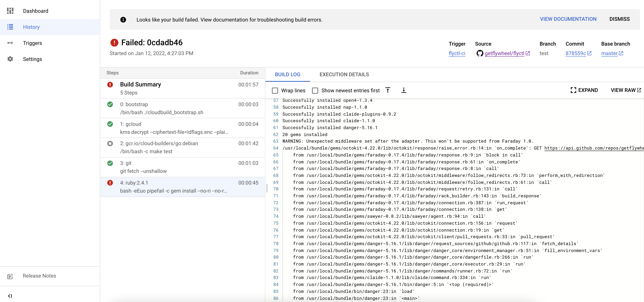Click the Dashboard icon in sidebar
644x302 pixels.
tap(10, 11)
